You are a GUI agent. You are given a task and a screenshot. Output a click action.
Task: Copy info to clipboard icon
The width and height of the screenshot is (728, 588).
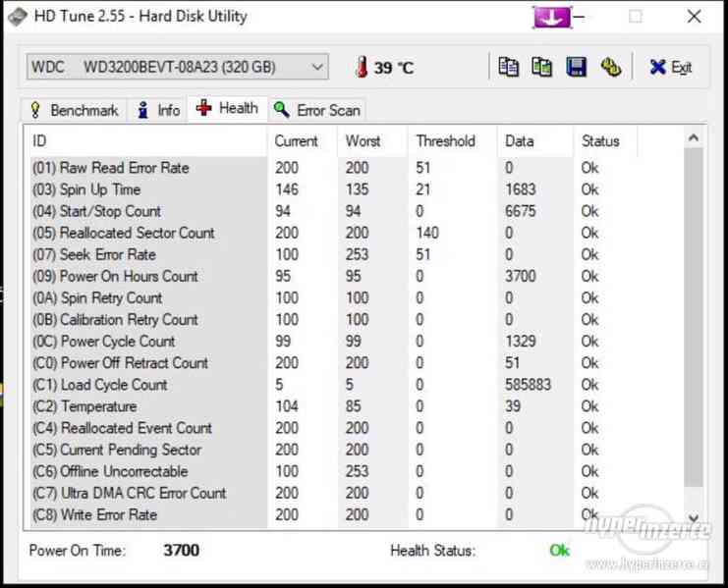tap(508, 67)
